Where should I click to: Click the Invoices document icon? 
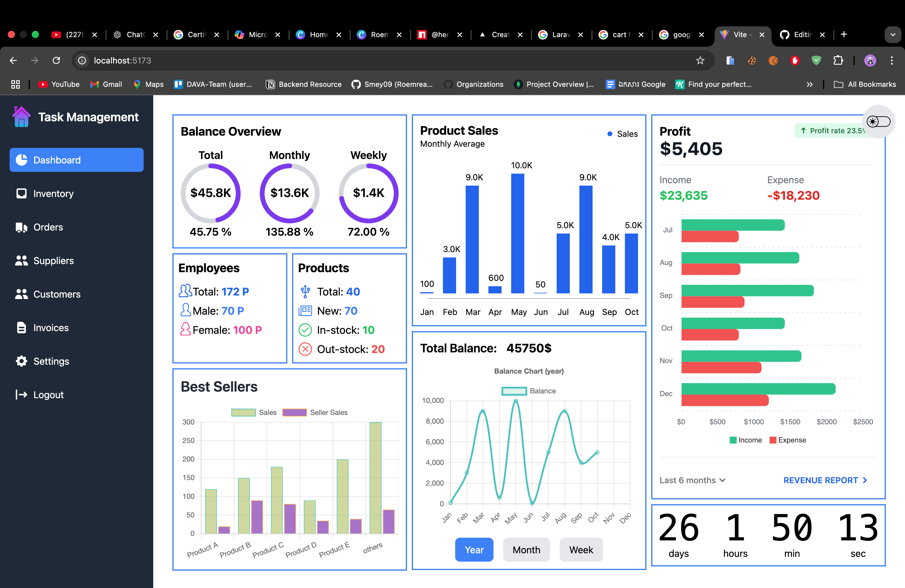21,328
